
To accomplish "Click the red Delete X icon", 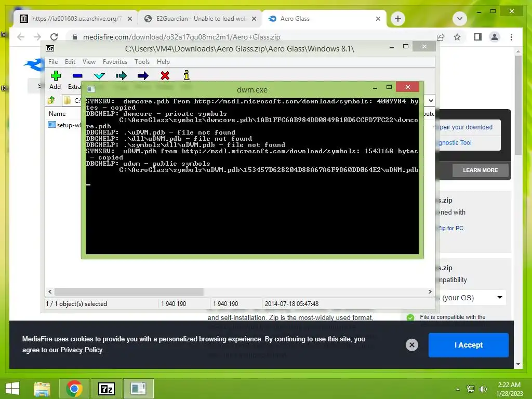I will (165, 76).
